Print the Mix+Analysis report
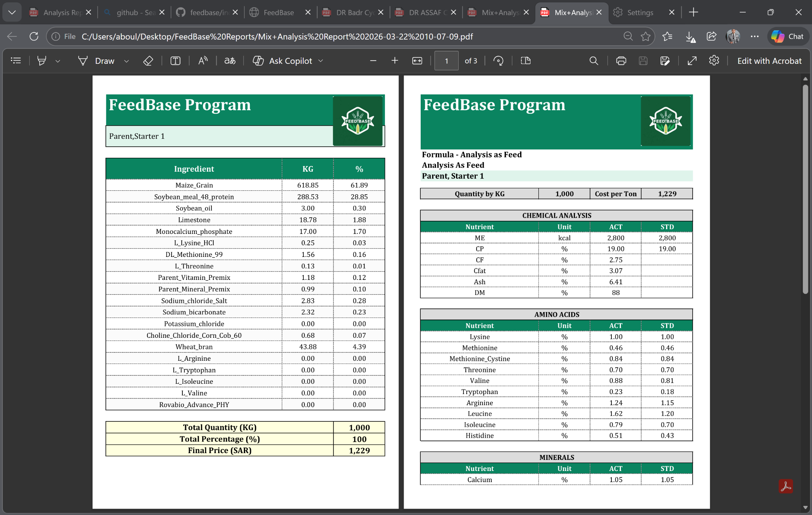The height and width of the screenshot is (515, 812). [621, 61]
